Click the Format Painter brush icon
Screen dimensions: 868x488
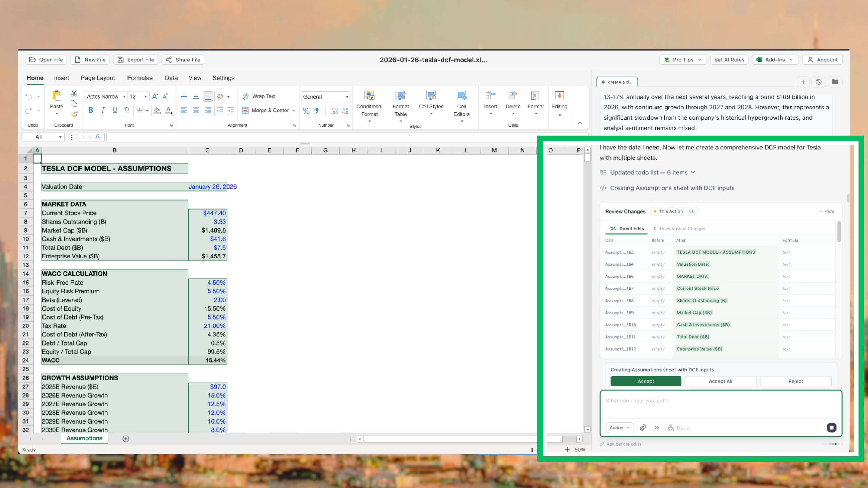74,114
